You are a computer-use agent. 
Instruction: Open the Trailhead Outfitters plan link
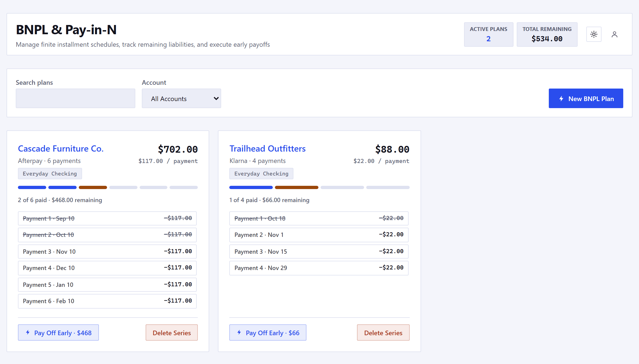268,149
